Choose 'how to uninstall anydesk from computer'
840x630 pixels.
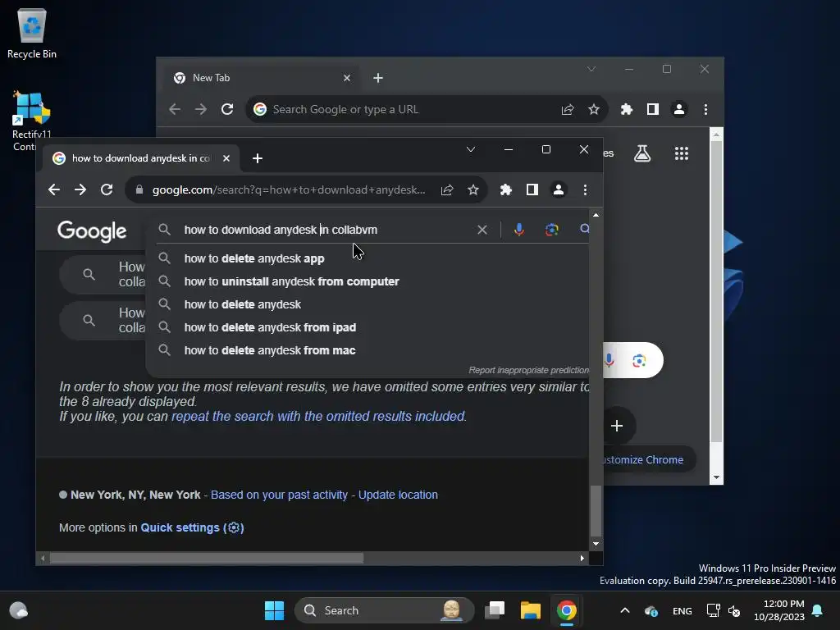coord(367,281)
